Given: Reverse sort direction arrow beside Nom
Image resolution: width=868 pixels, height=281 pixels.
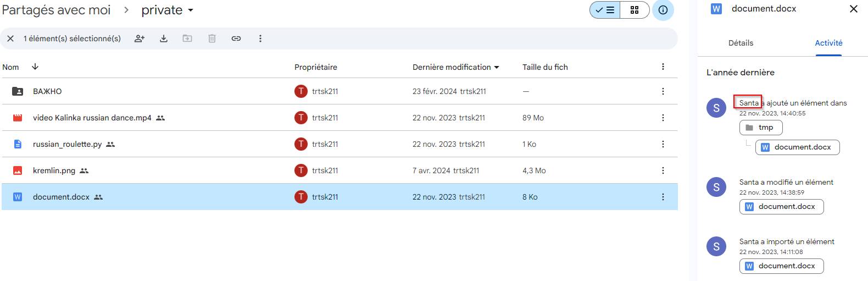Looking at the screenshot, I should [x=35, y=67].
